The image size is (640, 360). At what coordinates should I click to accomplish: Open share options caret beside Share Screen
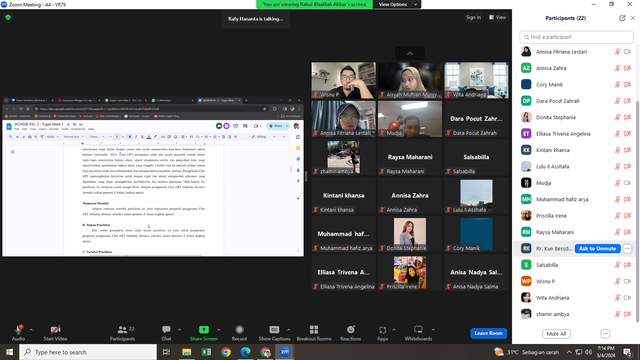(219, 330)
